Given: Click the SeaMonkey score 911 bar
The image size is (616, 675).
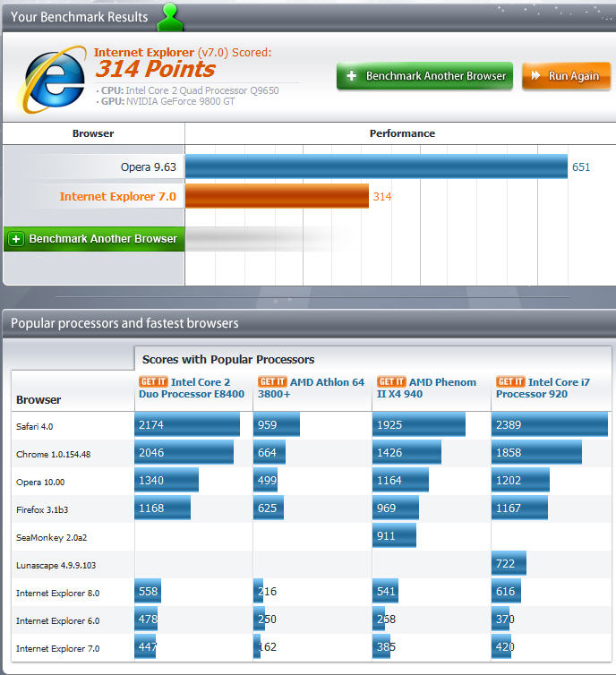Looking at the screenshot, I should point(394,536).
